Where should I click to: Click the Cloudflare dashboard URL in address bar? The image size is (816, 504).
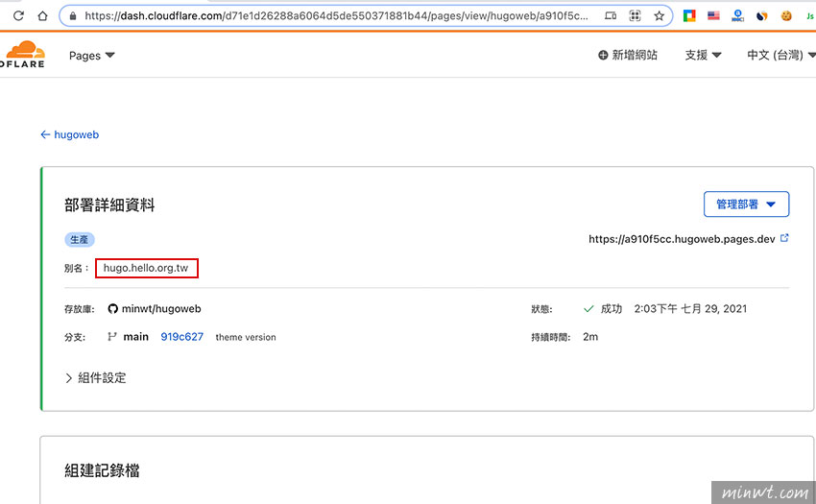pos(336,16)
